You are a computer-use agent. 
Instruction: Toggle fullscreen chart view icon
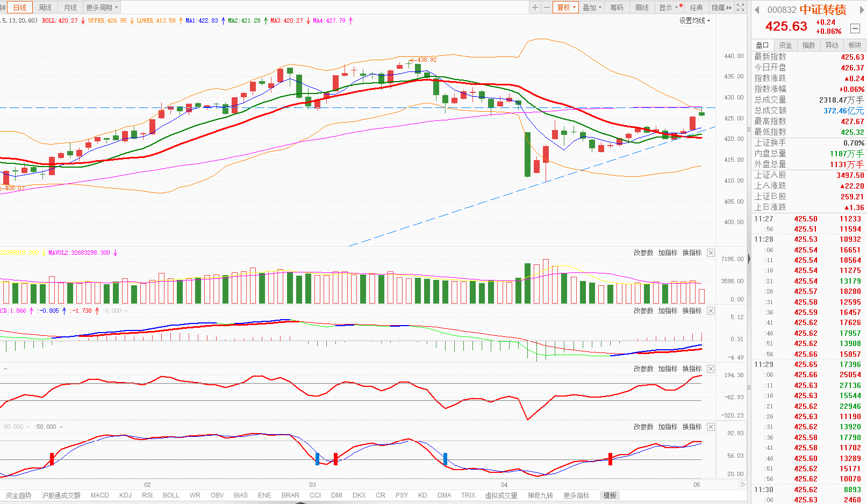coord(740,8)
